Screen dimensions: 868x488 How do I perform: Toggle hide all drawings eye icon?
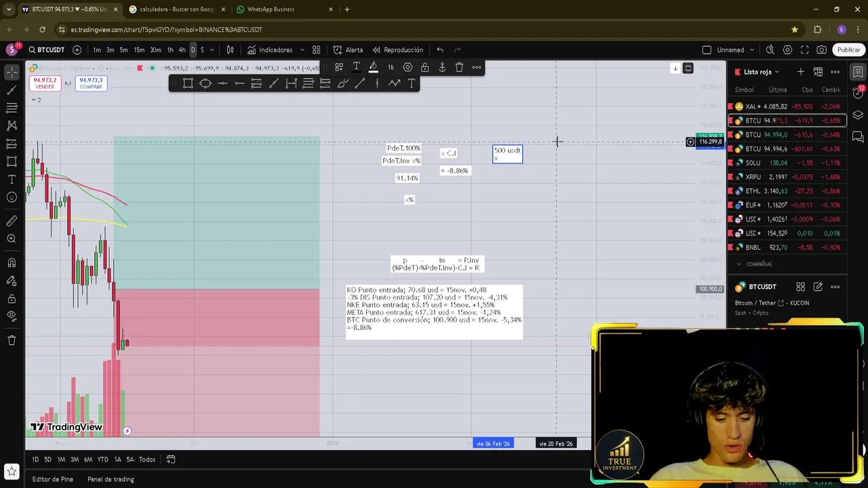[12, 316]
